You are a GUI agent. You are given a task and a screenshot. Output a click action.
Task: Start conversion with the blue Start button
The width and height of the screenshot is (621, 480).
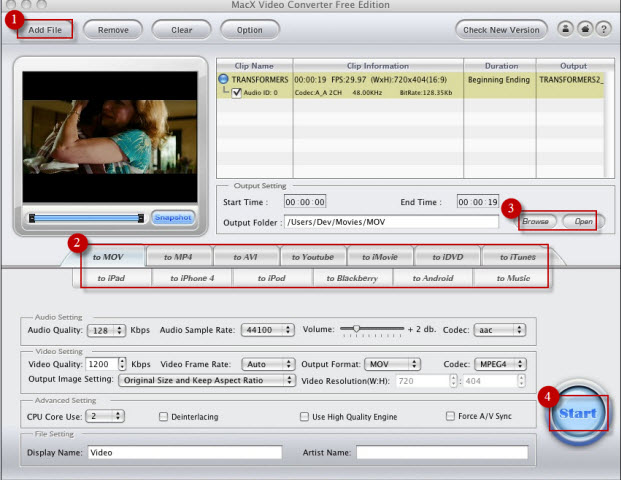click(578, 413)
